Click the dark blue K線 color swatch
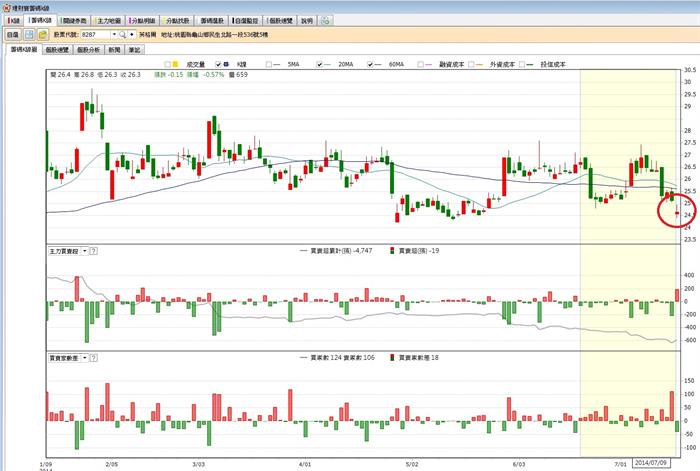This screenshot has height=471, width=700. pos(226,65)
